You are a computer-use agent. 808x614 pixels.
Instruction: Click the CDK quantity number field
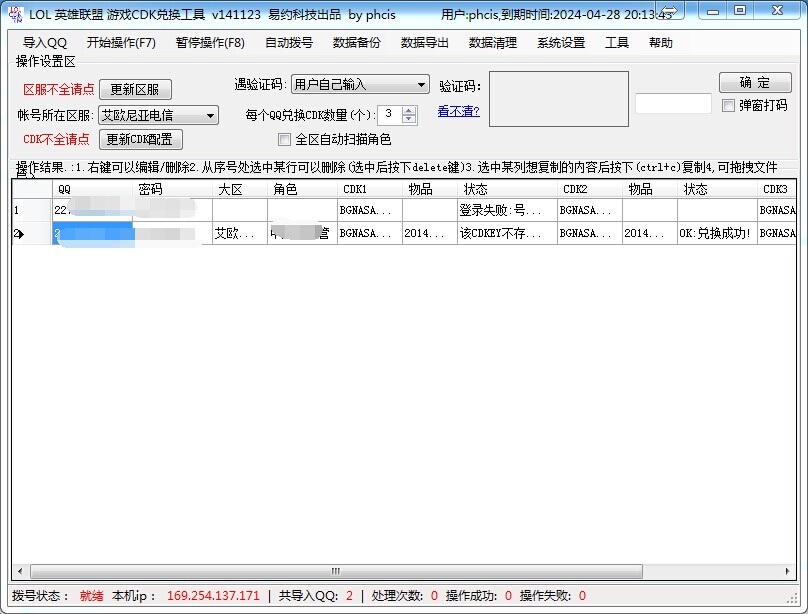(390, 114)
